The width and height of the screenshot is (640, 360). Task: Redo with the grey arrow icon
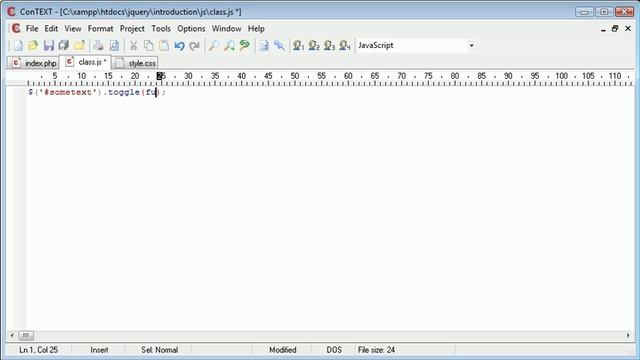tap(195, 45)
